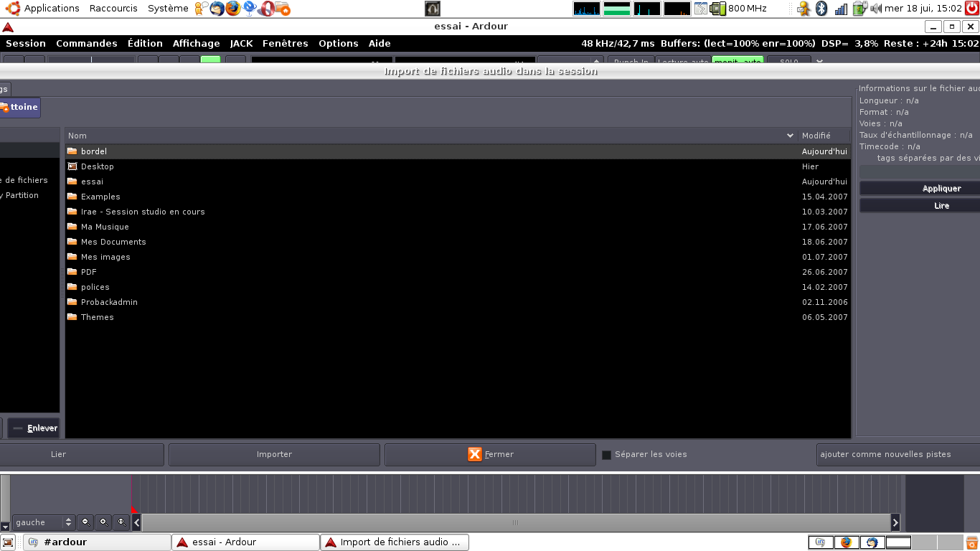Open the JACK menu
Image resolution: width=980 pixels, height=551 pixels.
click(x=241, y=44)
